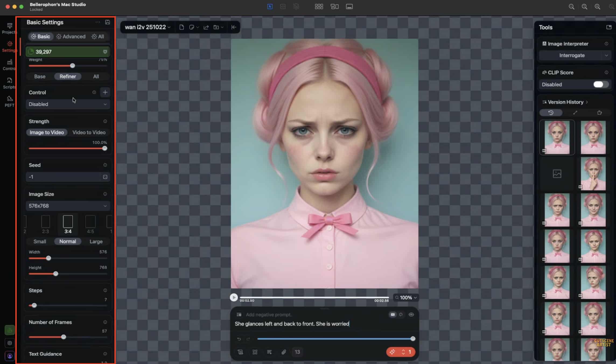
Task: Select the Large image size option
Action: pos(96,241)
